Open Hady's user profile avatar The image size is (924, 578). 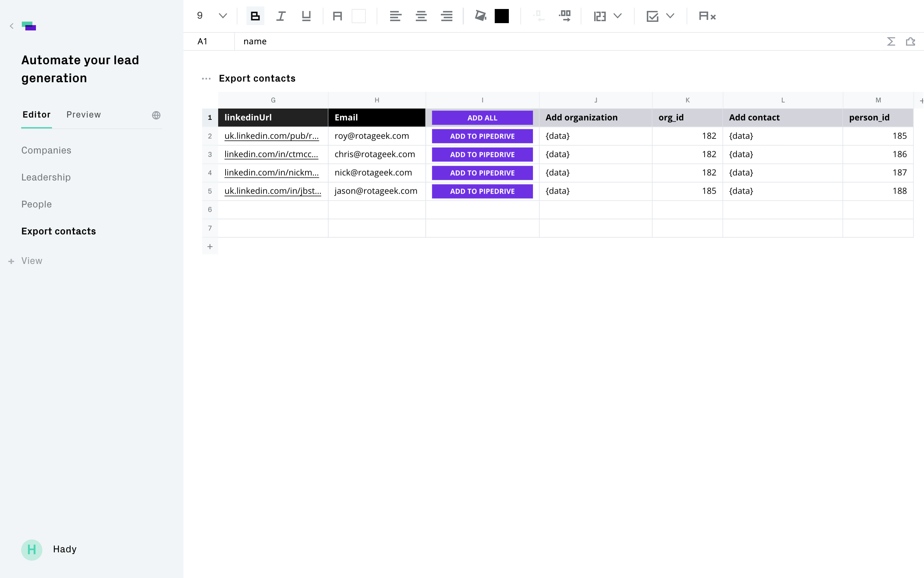pyautogui.click(x=32, y=550)
